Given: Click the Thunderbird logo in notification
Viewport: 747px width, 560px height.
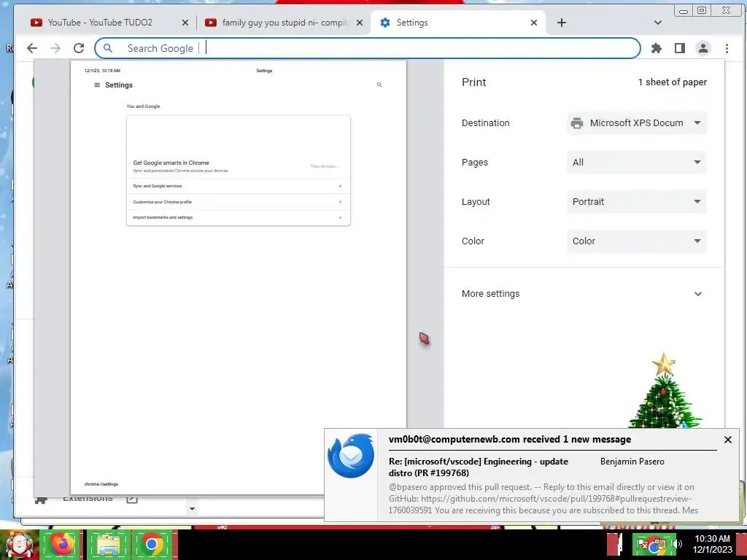Looking at the screenshot, I should click(x=351, y=455).
